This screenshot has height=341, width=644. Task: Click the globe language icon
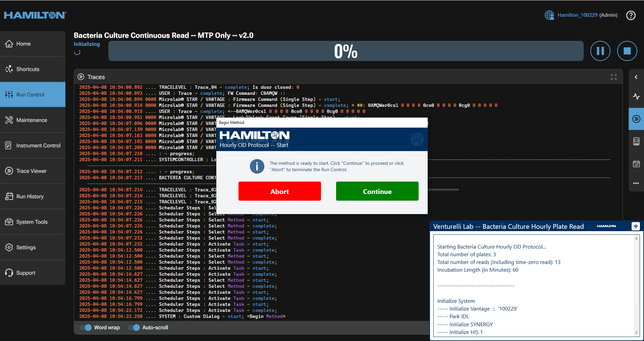pos(549,15)
